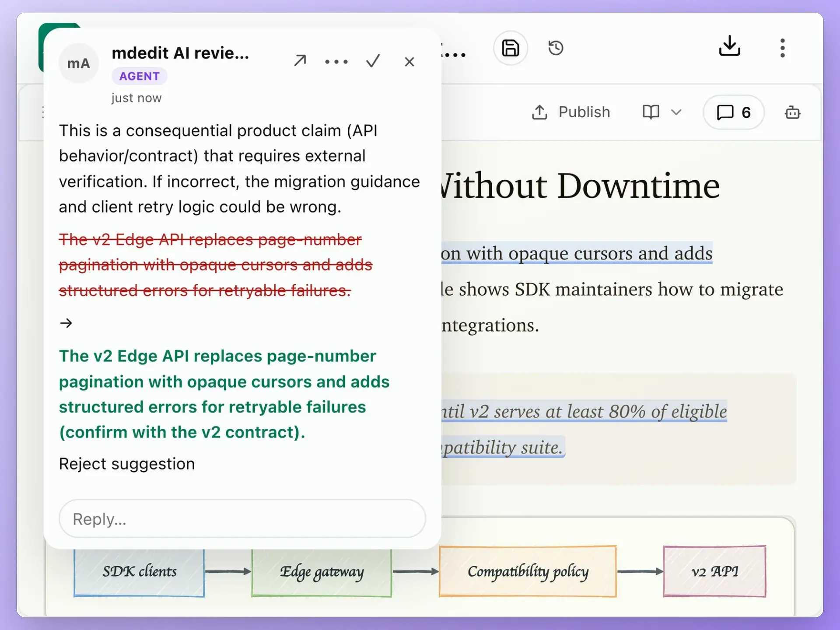Expand the view mode dropdown chevron
This screenshot has width=840, height=630.
pyautogui.click(x=676, y=112)
